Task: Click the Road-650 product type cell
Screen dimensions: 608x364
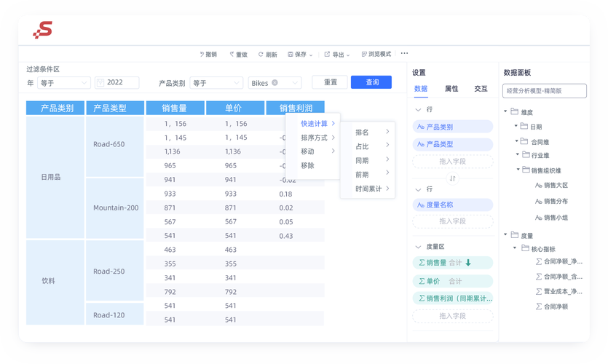Action: click(115, 146)
